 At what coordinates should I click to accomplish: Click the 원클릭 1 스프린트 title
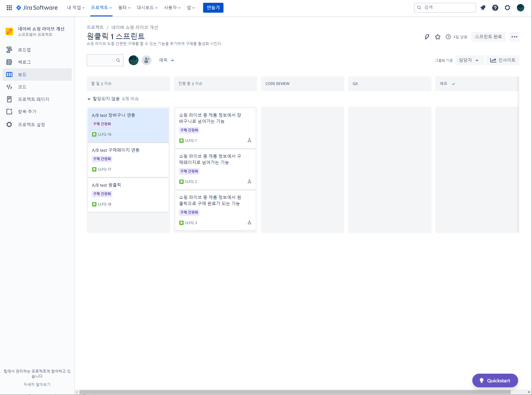116,36
